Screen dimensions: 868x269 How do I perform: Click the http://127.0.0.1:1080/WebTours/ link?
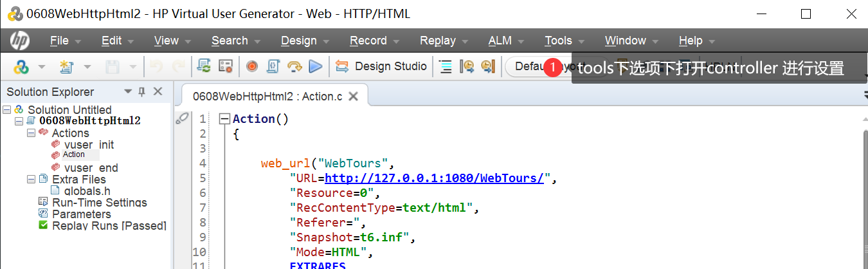point(435,178)
